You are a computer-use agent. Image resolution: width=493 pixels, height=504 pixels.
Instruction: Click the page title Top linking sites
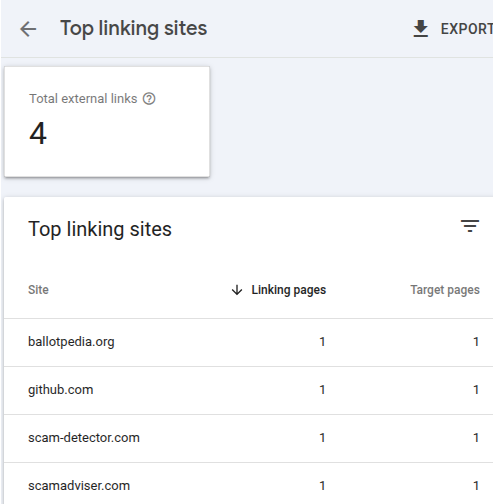click(134, 29)
